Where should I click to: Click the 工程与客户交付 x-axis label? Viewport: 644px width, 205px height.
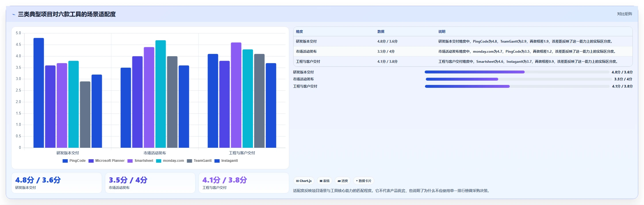click(242, 153)
